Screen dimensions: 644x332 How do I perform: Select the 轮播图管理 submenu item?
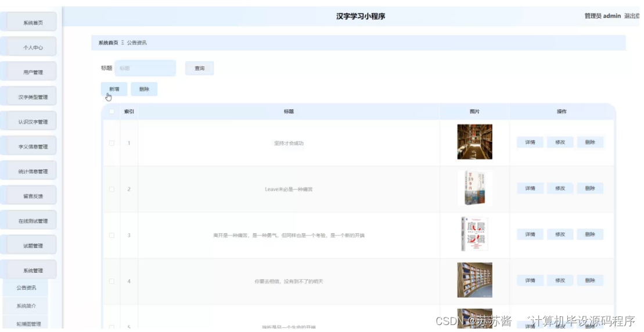click(26, 323)
